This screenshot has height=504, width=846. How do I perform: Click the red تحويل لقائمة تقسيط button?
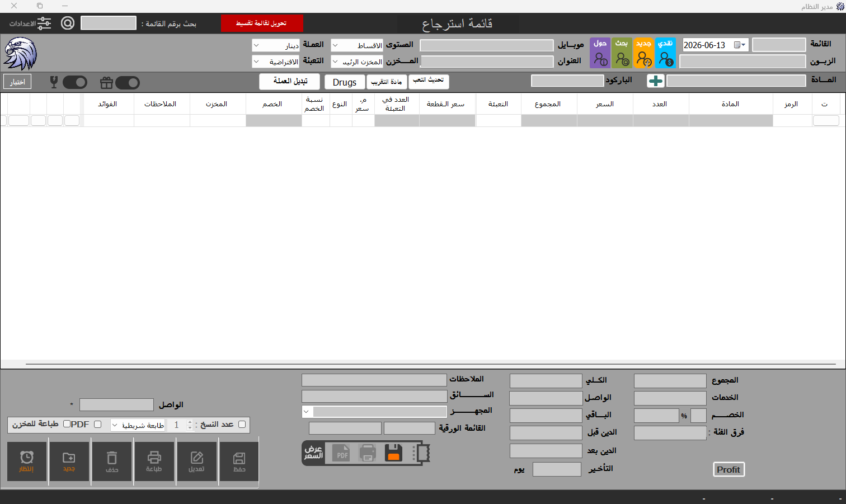[262, 23]
